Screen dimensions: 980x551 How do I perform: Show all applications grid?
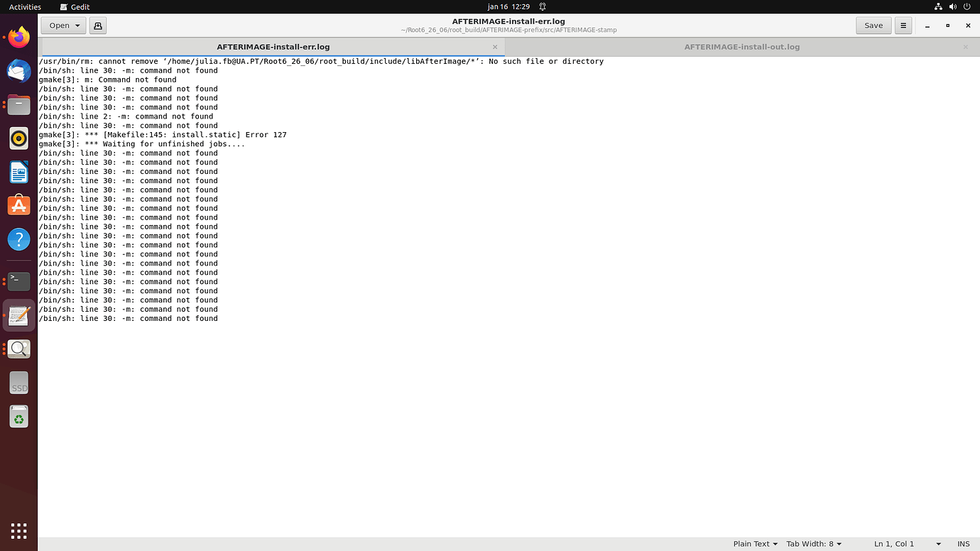(x=18, y=530)
